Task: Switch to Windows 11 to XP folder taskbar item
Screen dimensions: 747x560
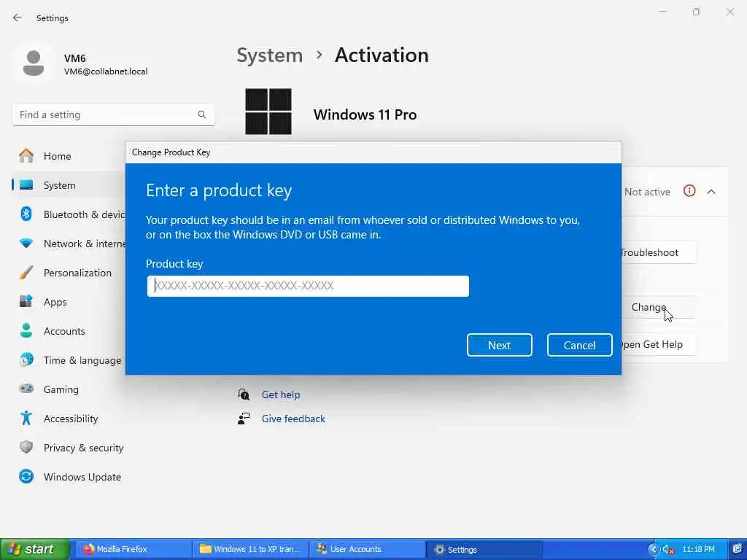Action: (x=251, y=550)
